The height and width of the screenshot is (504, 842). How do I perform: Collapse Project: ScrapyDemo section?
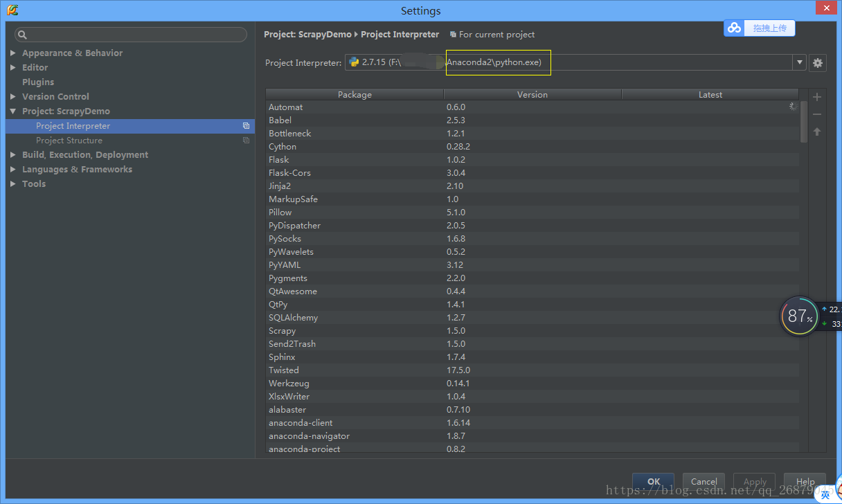pyautogui.click(x=13, y=111)
